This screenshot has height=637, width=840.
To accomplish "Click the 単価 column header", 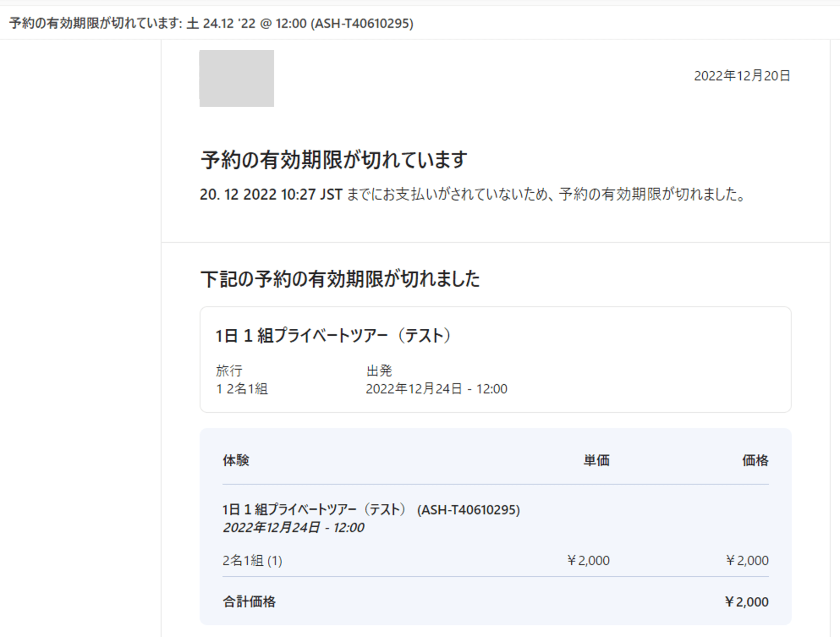I will tap(596, 460).
